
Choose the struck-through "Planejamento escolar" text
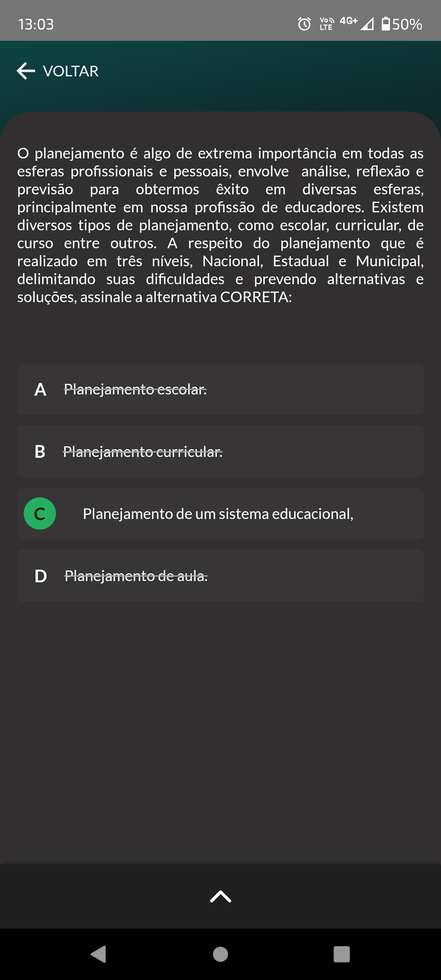(x=135, y=390)
